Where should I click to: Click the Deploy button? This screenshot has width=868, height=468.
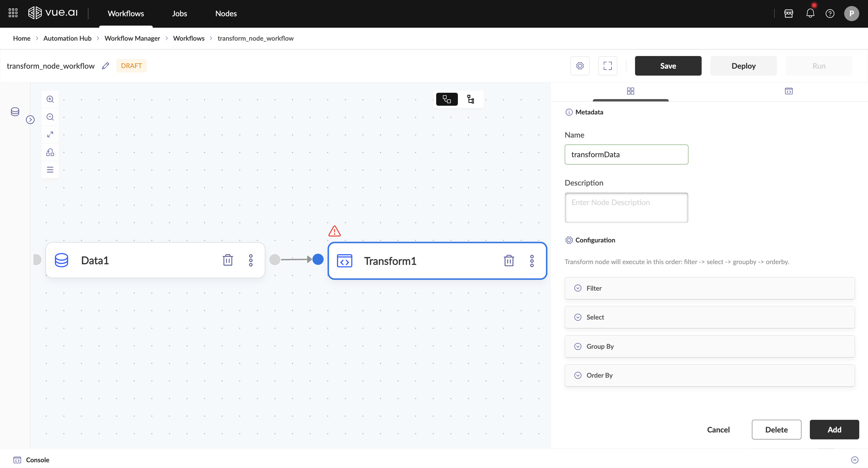point(743,66)
